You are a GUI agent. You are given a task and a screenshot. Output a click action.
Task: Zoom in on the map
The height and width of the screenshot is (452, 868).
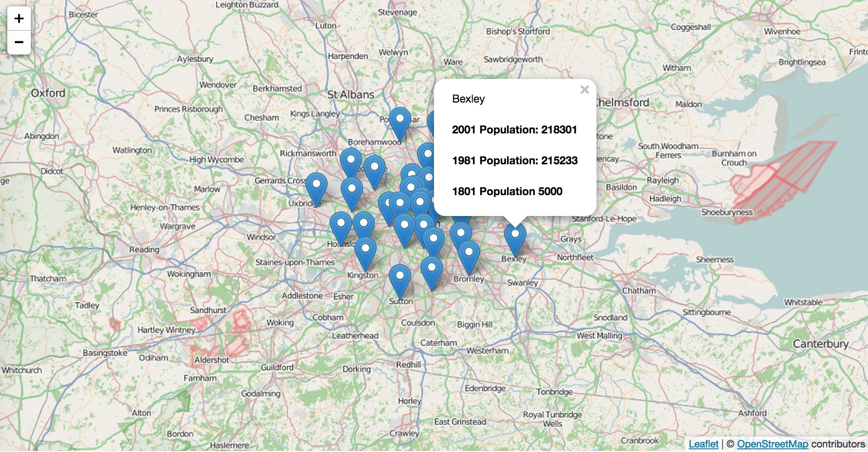coord(19,19)
